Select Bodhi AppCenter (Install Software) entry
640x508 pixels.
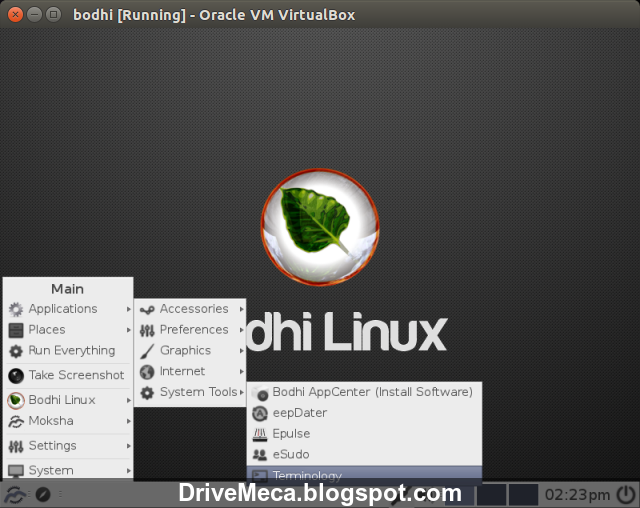(364, 392)
